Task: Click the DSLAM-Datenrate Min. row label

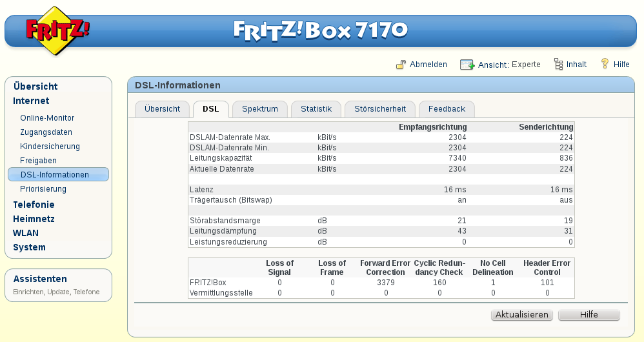Action: click(229, 147)
